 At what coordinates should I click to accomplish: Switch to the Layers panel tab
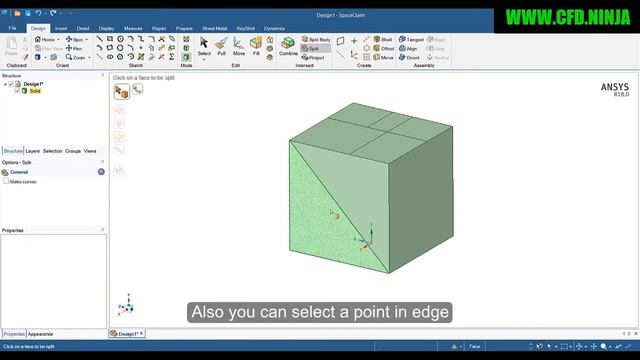tap(33, 151)
